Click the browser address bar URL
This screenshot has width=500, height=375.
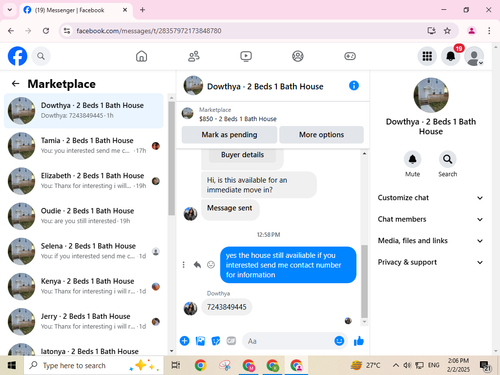pos(149,31)
